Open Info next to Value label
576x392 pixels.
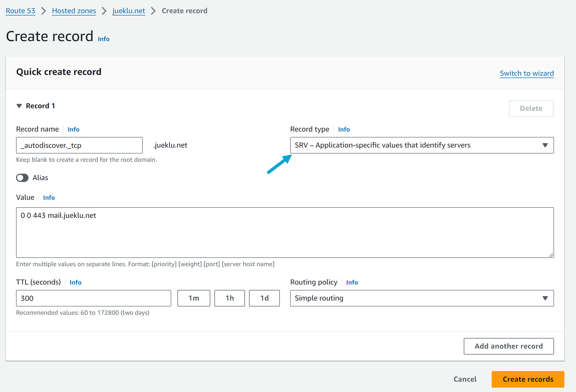point(49,198)
